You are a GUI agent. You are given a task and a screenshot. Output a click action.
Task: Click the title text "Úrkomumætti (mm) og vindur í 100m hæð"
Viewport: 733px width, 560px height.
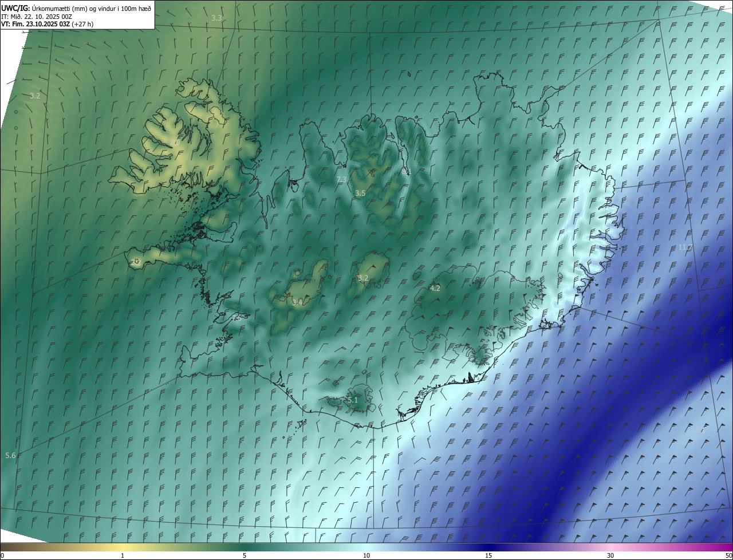[91, 8]
